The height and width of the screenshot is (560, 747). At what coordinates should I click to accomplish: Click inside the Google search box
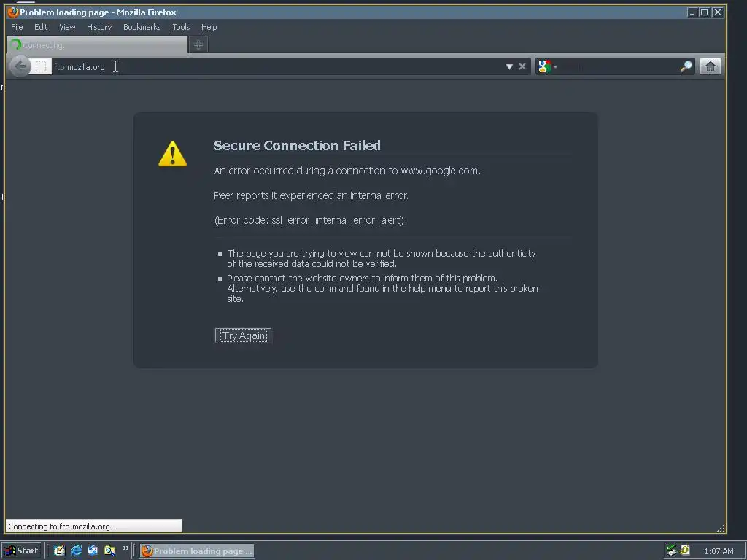[619, 66]
